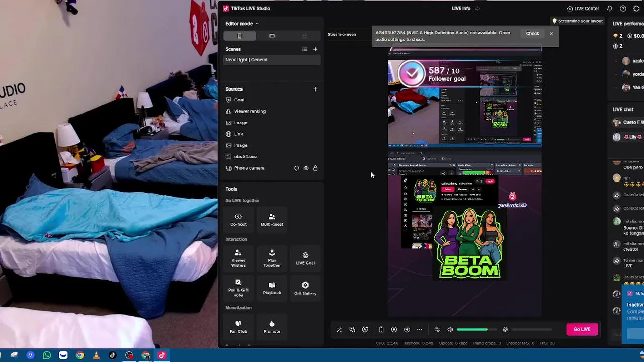Open Poll & Gift vote tool
This screenshot has width=644, height=362.
coord(238,288)
